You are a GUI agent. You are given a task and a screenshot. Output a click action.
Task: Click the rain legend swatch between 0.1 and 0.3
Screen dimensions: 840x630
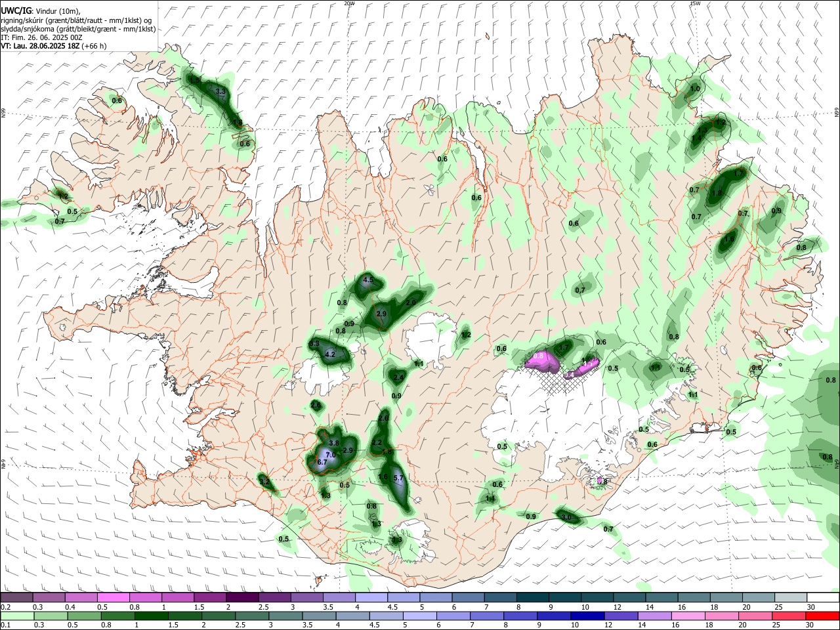tap(16, 616)
